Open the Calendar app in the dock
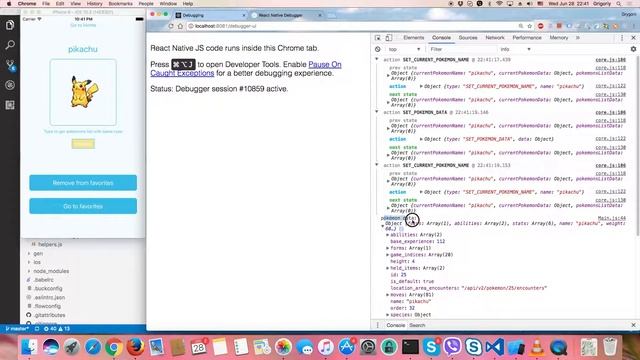The height and width of the screenshot is (360, 640). click(199, 347)
